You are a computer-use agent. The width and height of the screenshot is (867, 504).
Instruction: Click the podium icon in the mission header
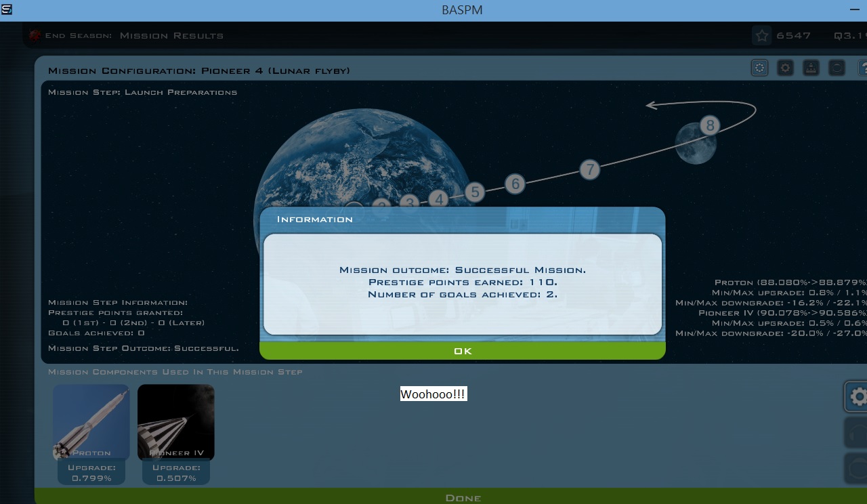[x=811, y=68]
